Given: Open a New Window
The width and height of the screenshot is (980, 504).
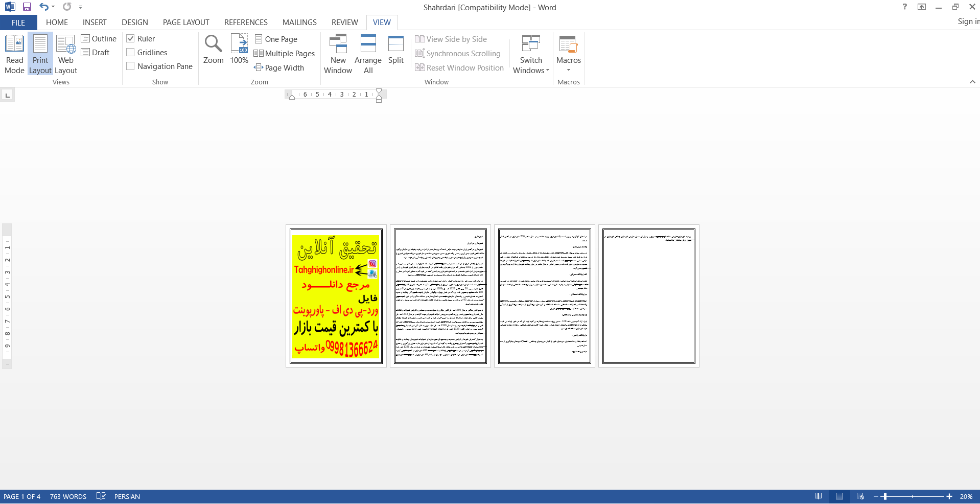Looking at the screenshot, I should (338, 54).
